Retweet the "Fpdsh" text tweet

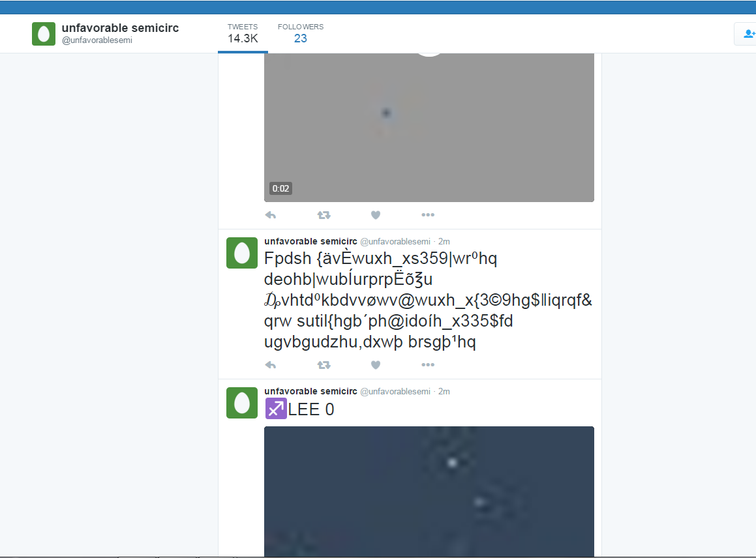[324, 365]
